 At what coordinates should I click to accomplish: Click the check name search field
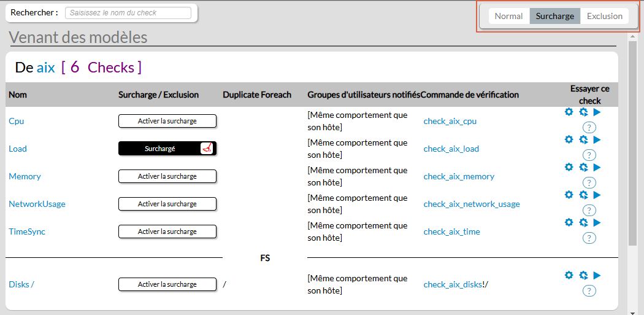(128, 13)
